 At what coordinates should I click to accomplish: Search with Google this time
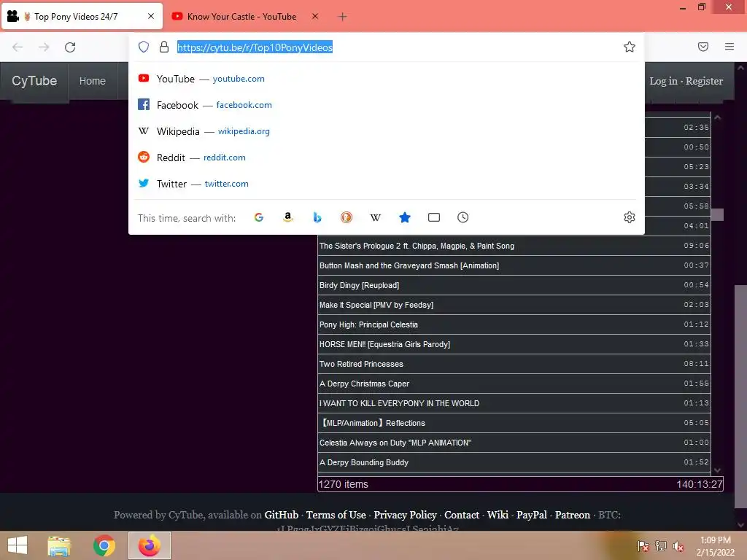(x=259, y=217)
